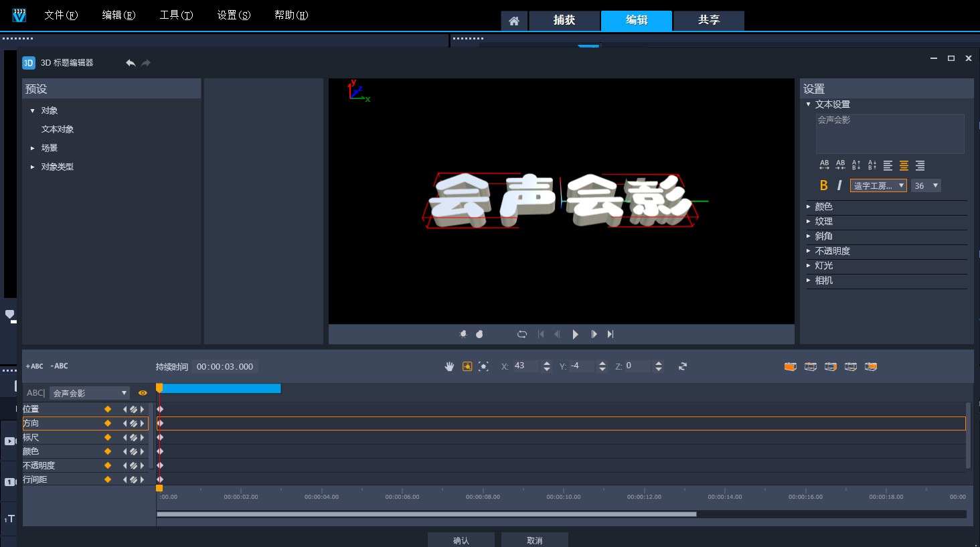Viewport: 980px width, 547px height.
Task: Click the timeline horizontal scrollbar
Action: tap(426, 514)
